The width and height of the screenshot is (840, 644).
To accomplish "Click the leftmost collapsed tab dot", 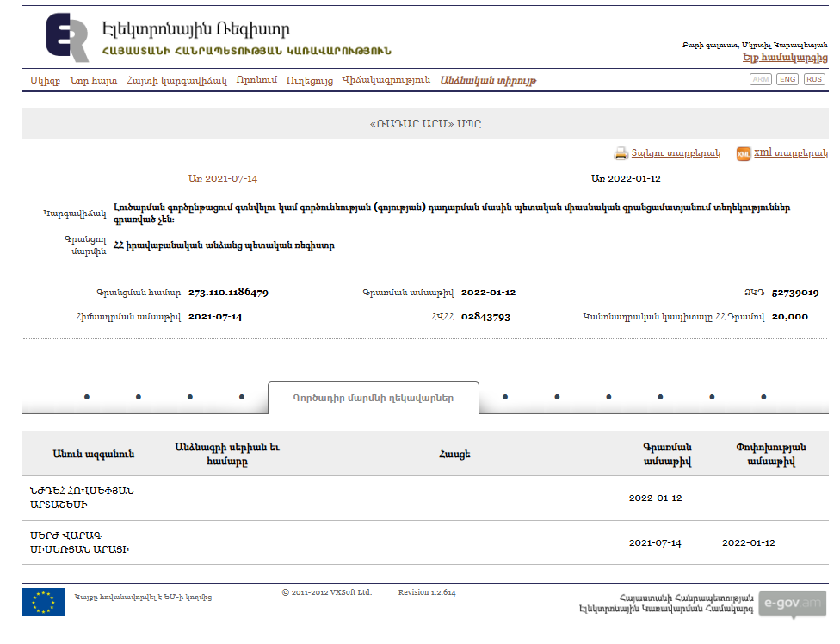I will point(87,397).
